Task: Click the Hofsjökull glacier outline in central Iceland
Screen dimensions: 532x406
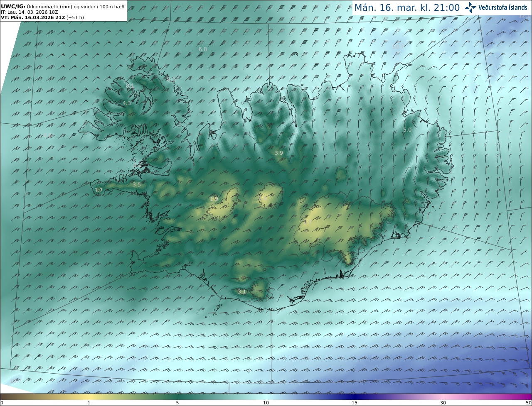Action: [x=271, y=196]
